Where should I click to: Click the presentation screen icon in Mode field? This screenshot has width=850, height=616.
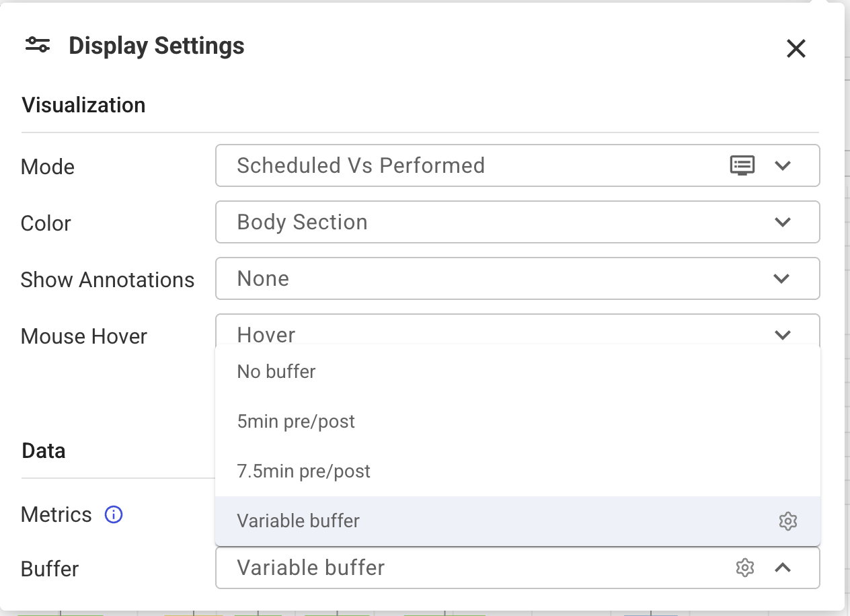742,165
